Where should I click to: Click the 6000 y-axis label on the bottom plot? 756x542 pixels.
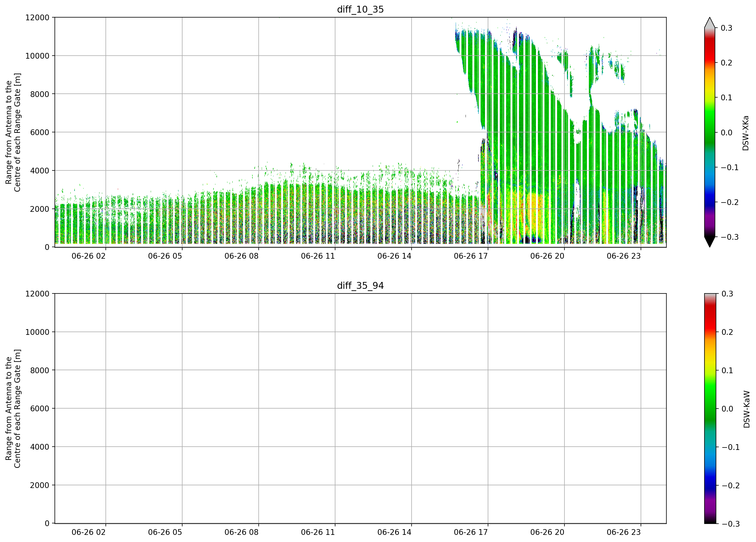click(x=40, y=409)
